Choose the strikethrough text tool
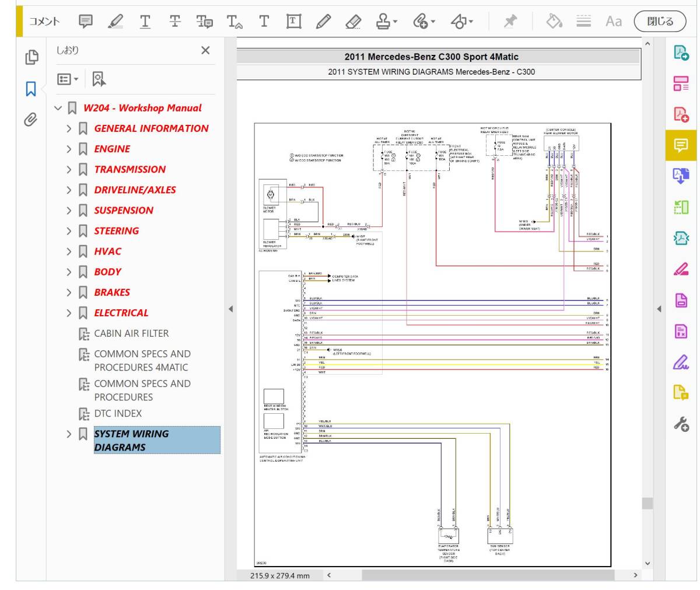The image size is (700, 590). coord(175,22)
